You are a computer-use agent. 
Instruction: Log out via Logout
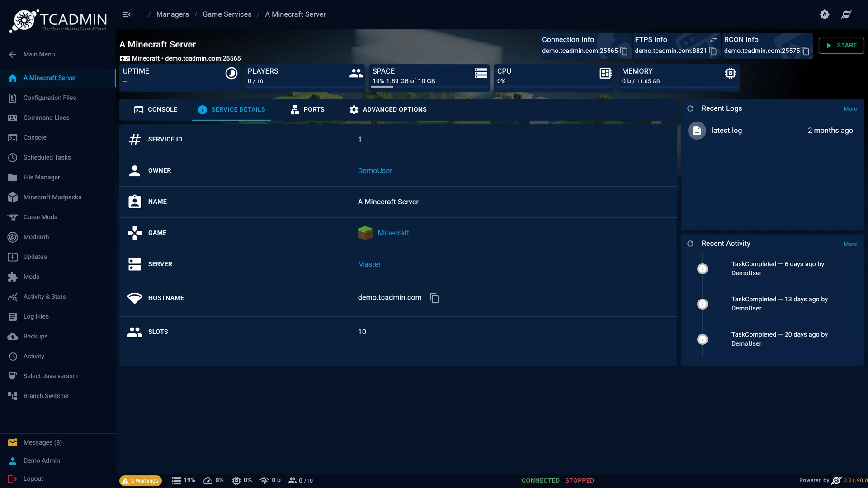[58, 479]
